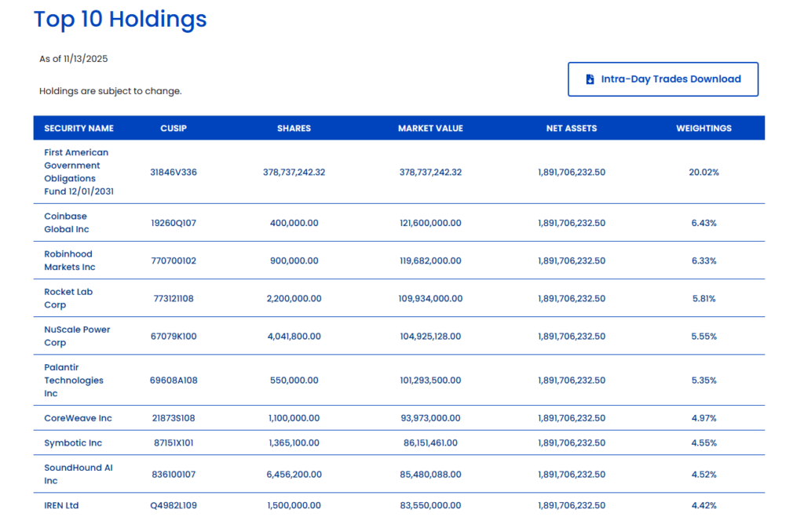Click the CUSIP column header
The width and height of the screenshot is (804, 532).
(x=174, y=128)
